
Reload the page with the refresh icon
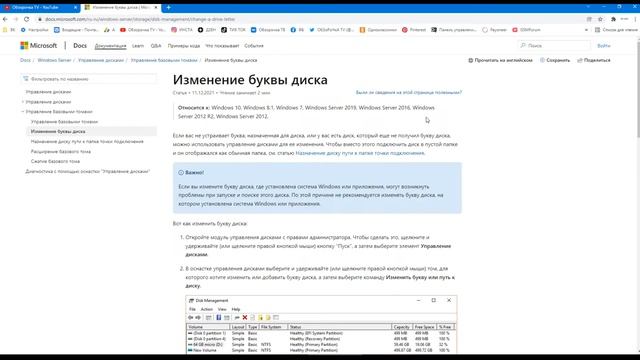point(27,19)
